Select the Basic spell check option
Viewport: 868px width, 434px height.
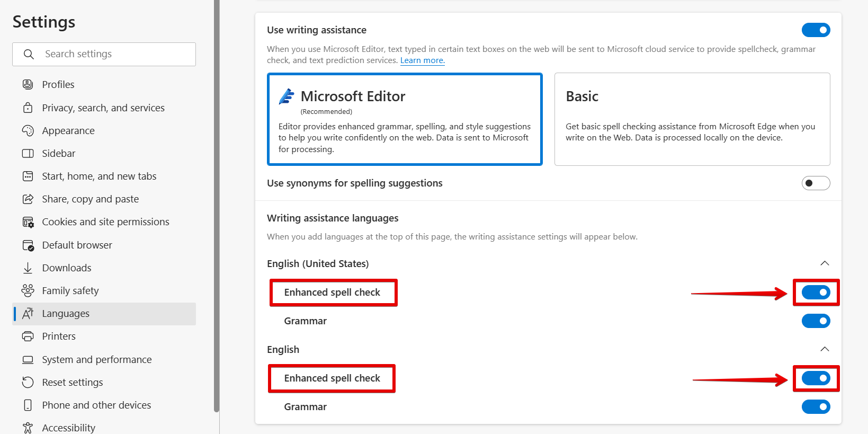pyautogui.click(x=692, y=119)
